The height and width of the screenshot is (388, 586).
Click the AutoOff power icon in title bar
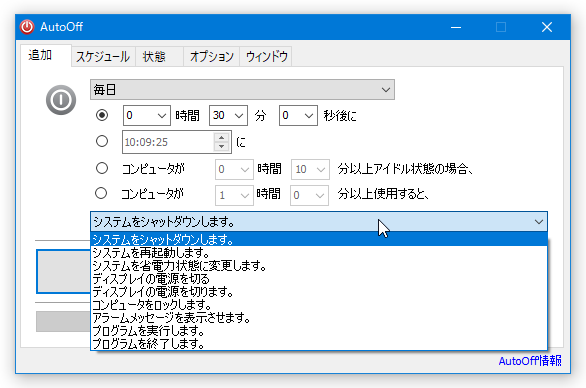click(x=27, y=27)
